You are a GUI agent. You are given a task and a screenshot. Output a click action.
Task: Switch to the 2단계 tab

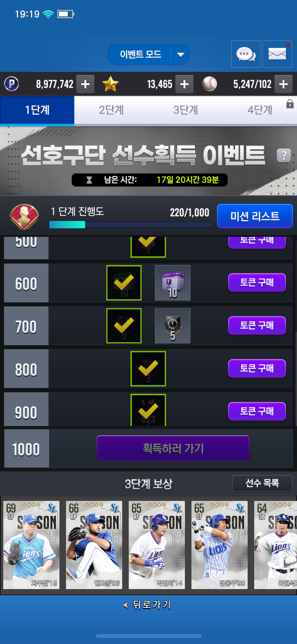coord(111,110)
